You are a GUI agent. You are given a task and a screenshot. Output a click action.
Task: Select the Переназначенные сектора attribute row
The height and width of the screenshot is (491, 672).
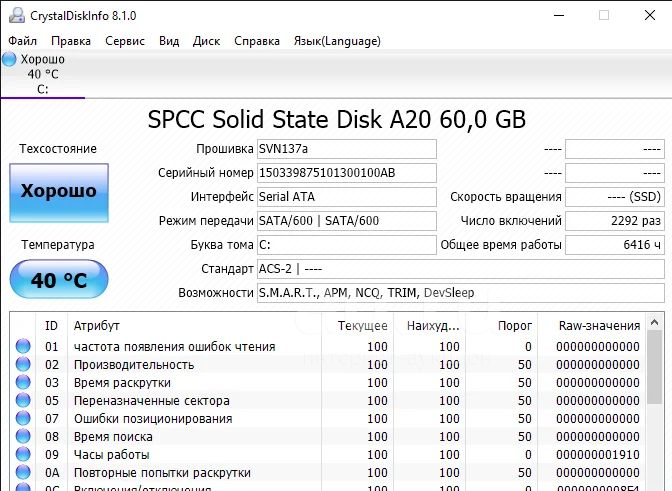tap(328, 400)
